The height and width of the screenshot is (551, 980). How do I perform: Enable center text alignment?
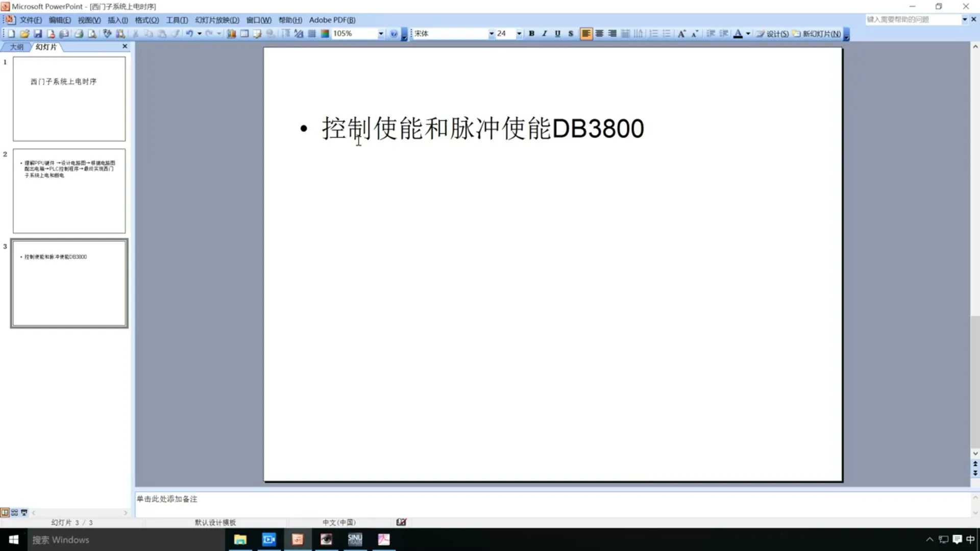(599, 33)
